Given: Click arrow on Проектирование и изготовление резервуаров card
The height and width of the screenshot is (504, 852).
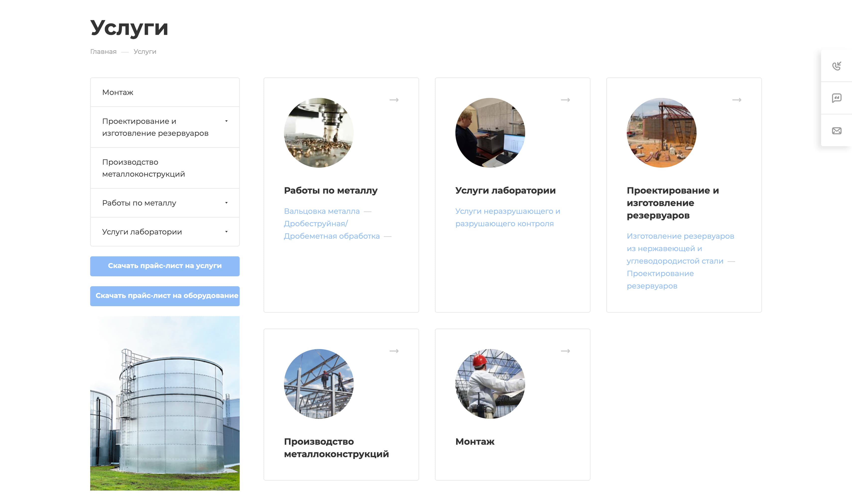Looking at the screenshot, I should click(737, 100).
